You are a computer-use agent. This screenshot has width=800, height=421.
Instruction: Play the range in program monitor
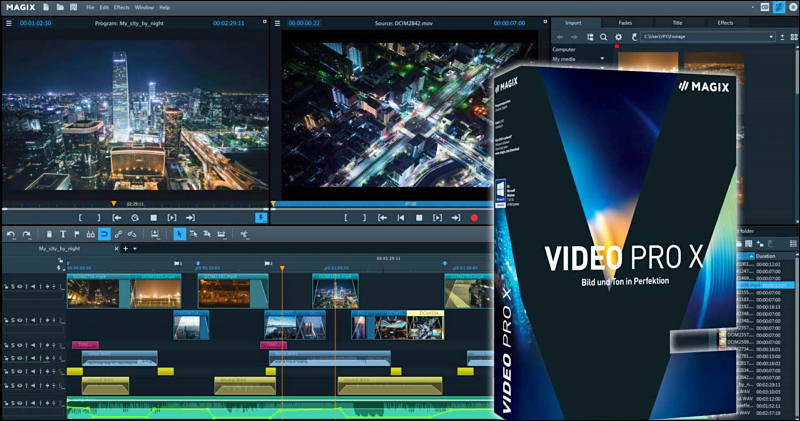click(x=172, y=218)
